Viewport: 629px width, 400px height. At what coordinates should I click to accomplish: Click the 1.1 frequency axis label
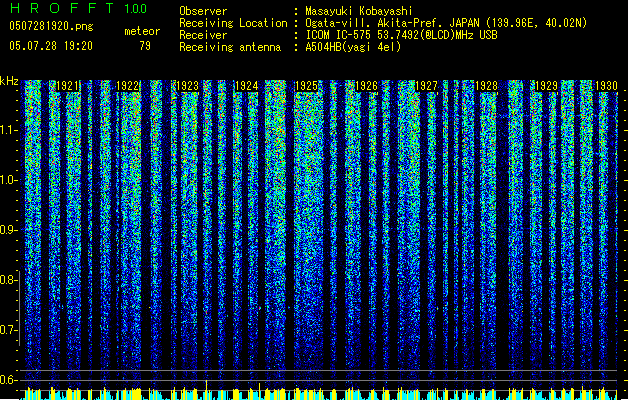(8, 130)
